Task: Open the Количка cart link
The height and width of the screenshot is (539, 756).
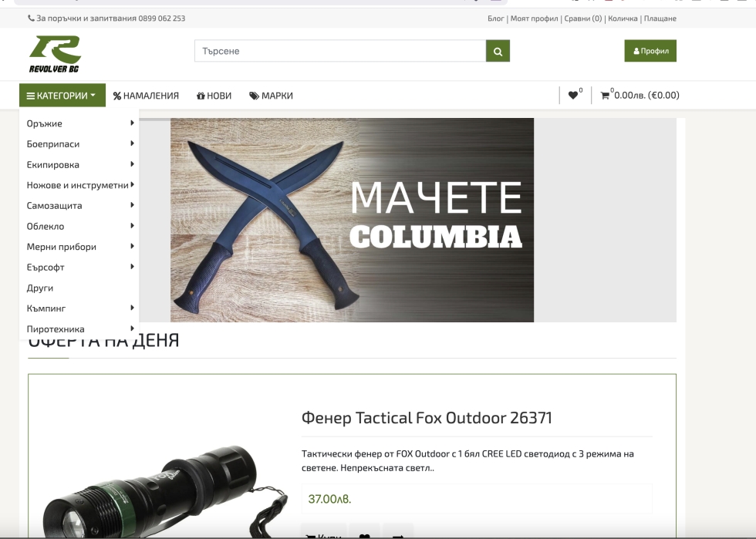Action: tap(623, 19)
